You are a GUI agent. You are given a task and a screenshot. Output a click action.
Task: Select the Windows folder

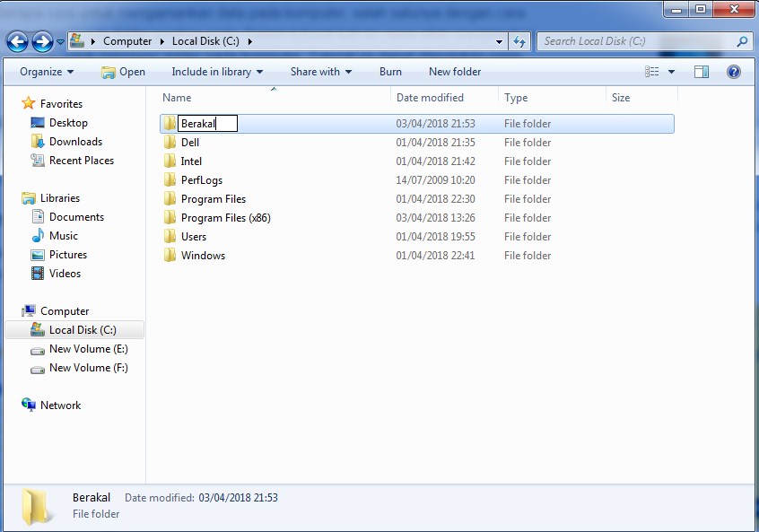coord(201,255)
